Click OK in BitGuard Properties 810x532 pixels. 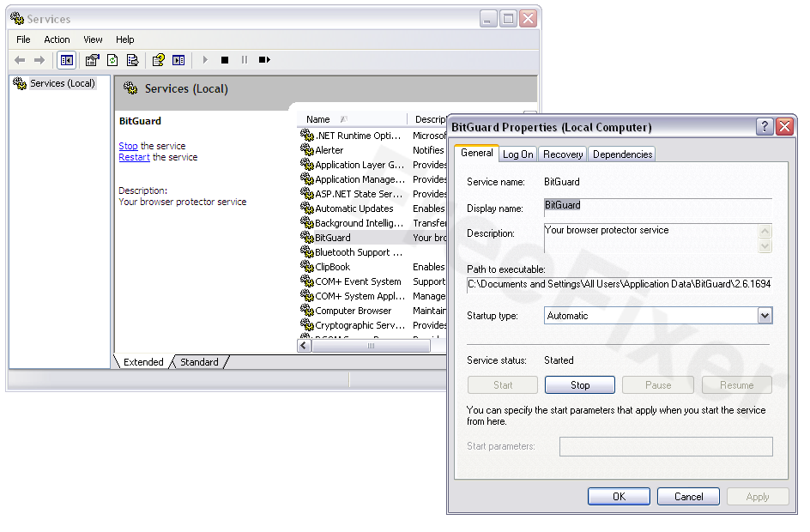pyautogui.click(x=619, y=496)
